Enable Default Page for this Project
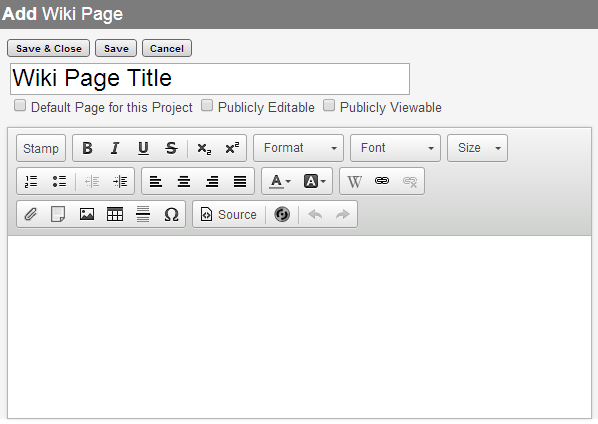Viewport: 598px width, 424px height. (20, 105)
